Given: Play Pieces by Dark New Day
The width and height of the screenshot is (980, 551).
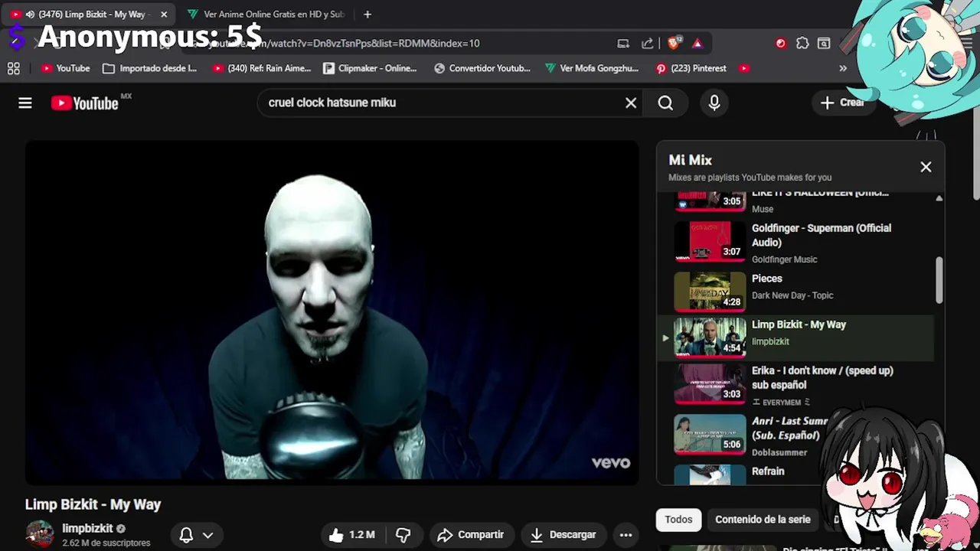Looking at the screenshot, I should (796, 292).
